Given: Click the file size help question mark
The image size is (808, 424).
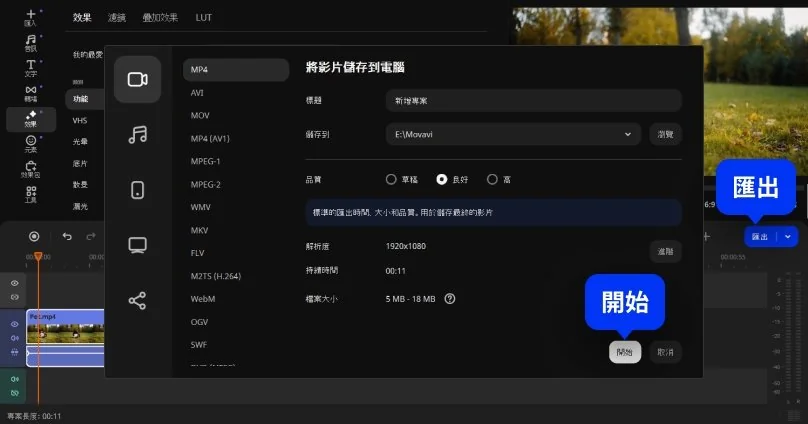Looking at the screenshot, I should coord(450,299).
